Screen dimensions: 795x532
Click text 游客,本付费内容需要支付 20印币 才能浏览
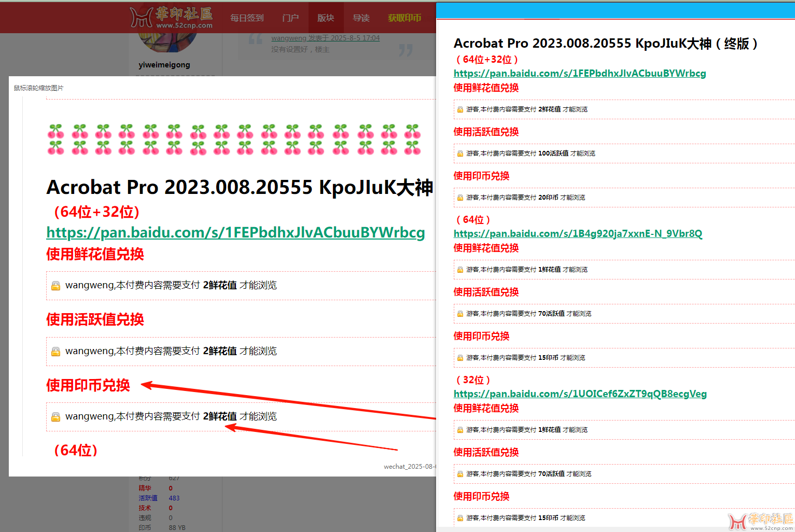point(526,198)
